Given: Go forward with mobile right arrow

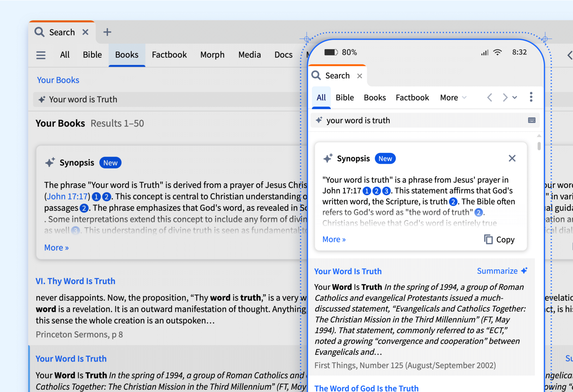Looking at the screenshot, I should click(x=505, y=98).
